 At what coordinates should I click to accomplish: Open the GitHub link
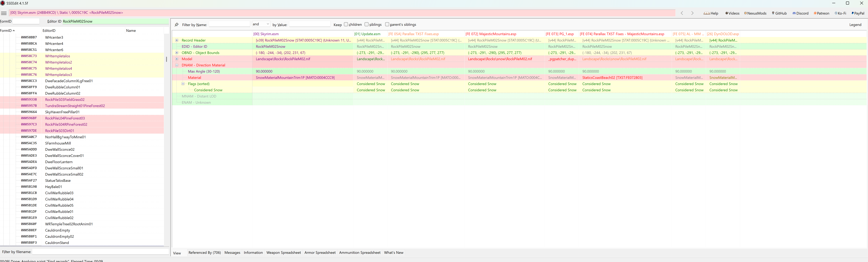pyautogui.click(x=779, y=13)
